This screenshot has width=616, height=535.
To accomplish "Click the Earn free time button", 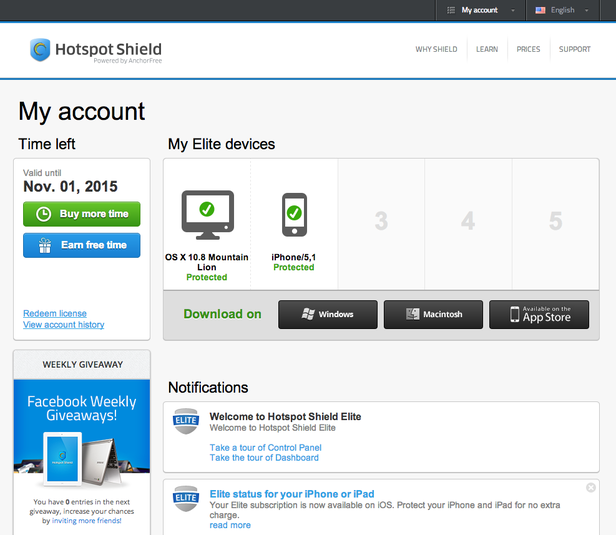I will pos(82,246).
